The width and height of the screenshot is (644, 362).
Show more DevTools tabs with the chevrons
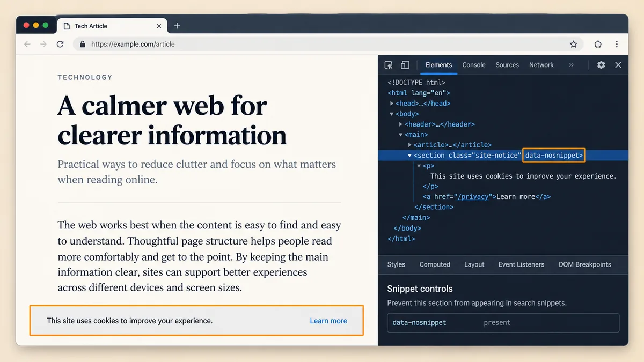click(x=571, y=65)
